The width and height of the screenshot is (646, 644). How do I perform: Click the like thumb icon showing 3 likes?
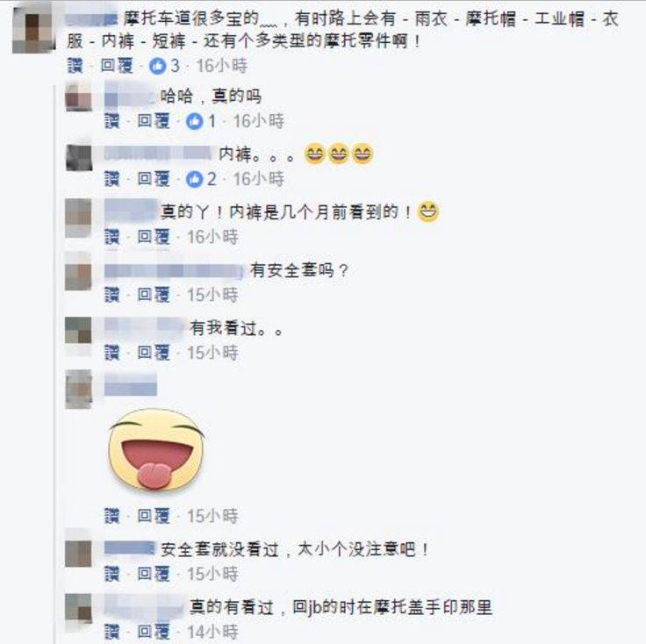click(157, 66)
